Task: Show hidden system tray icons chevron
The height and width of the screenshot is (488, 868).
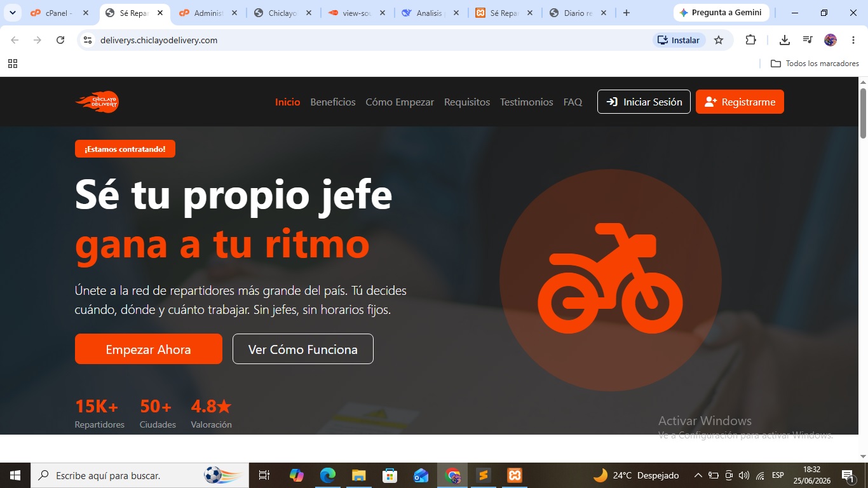Action: [698, 475]
